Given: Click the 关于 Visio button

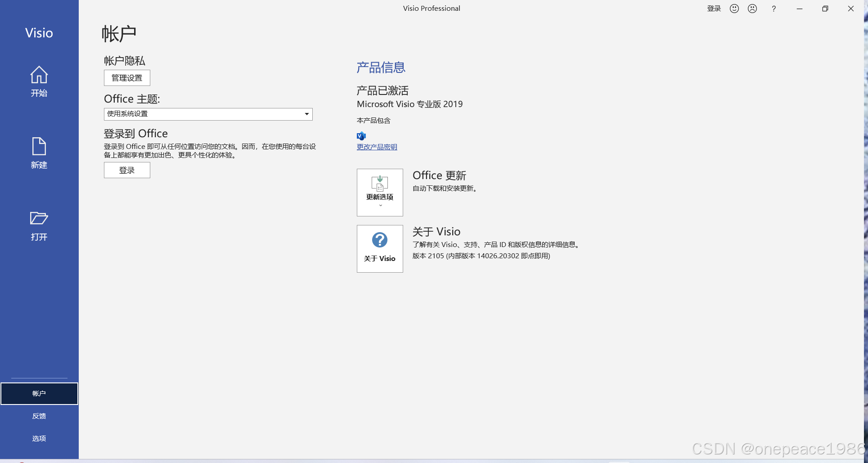Looking at the screenshot, I should point(380,249).
